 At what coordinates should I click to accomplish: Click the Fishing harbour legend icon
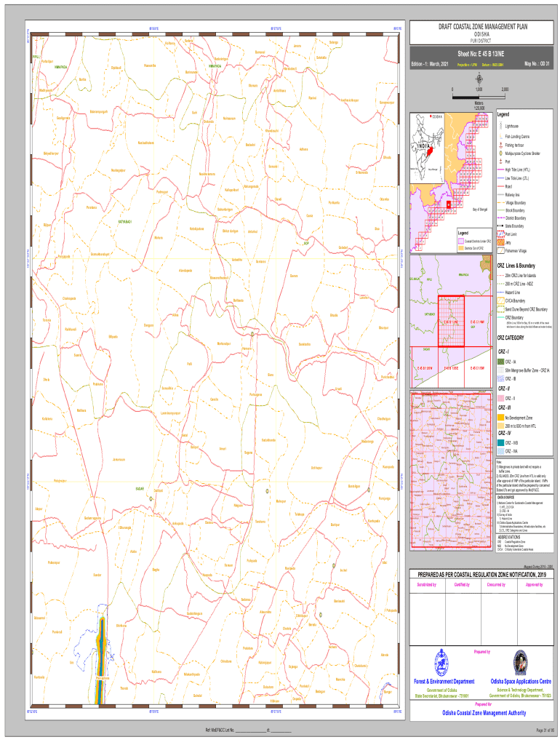click(x=500, y=145)
